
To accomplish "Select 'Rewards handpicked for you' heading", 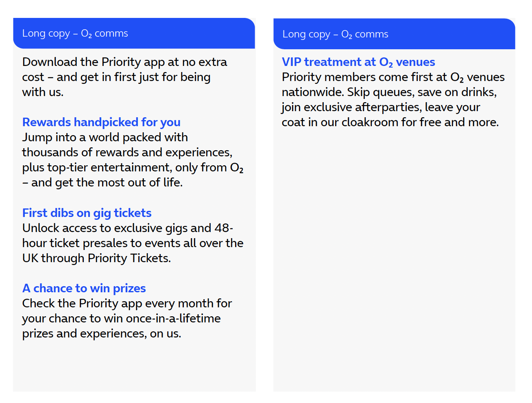I will pyautogui.click(x=101, y=122).
